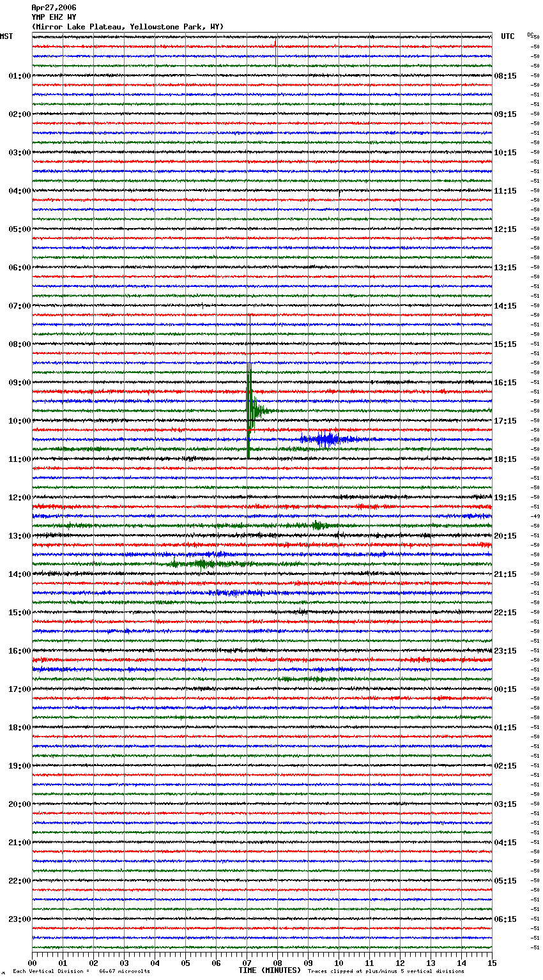The width and height of the screenshot is (543, 980).
Task: Select the 18:00 MST row label
Action: [20, 728]
